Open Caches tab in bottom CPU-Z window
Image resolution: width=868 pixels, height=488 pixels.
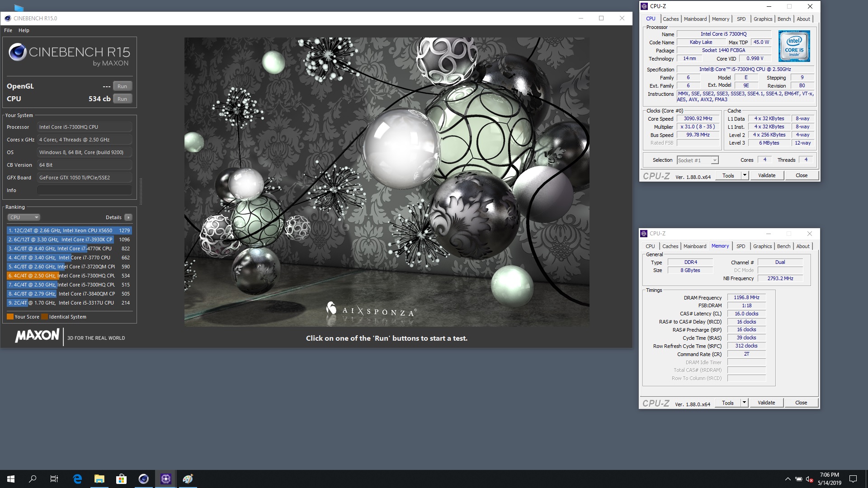[x=670, y=246]
